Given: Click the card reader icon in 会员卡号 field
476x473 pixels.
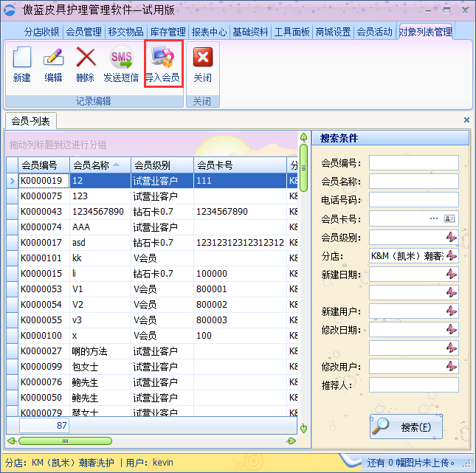Looking at the screenshot, I should pyautogui.click(x=450, y=218).
